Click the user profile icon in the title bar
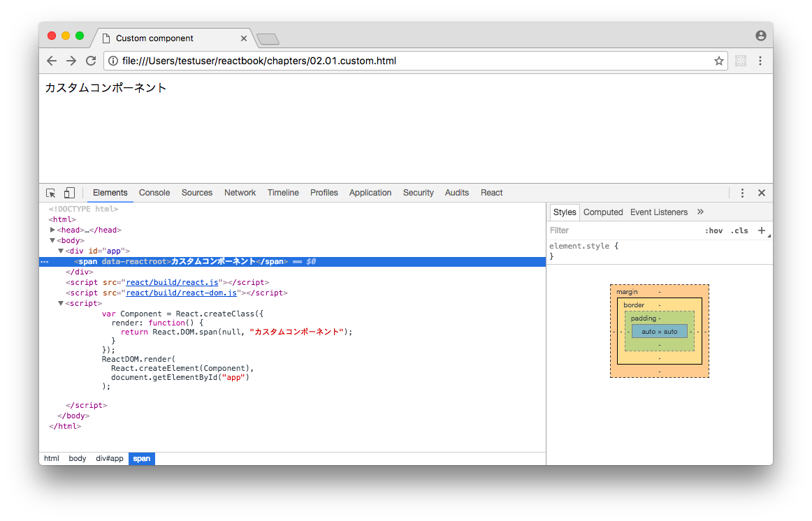Viewport: 812px width, 521px height. (x=761, y=36)
